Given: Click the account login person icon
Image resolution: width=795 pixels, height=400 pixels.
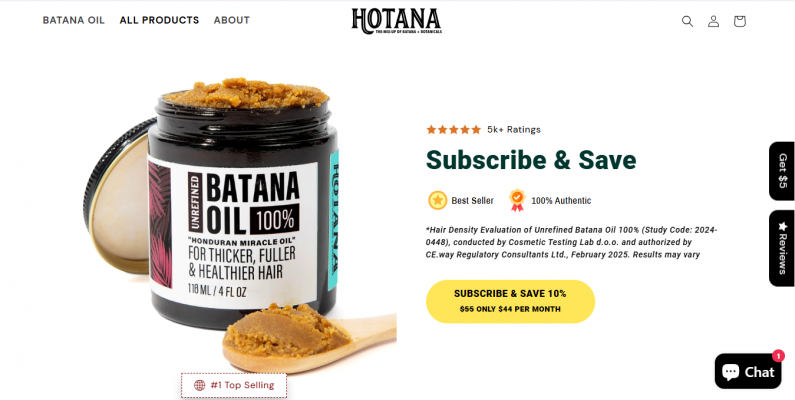Looking at the screenshot, I should [713, 21].
